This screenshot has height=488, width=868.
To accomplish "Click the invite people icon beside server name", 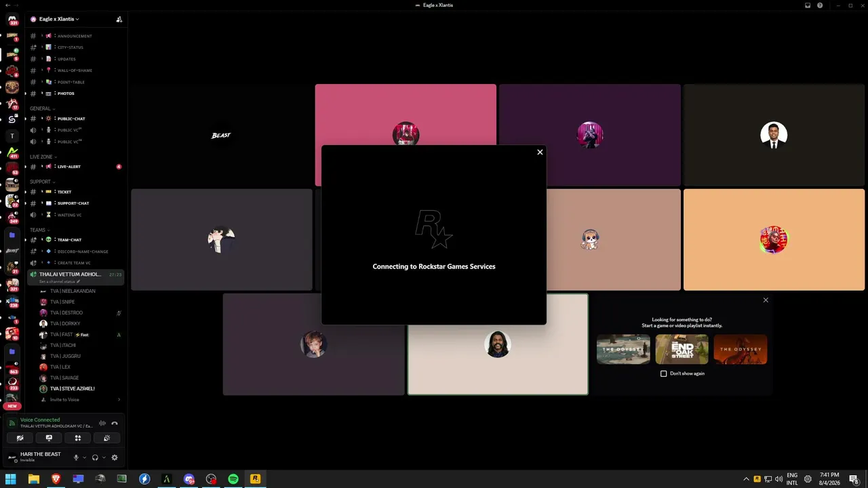I will pos(119,19).
